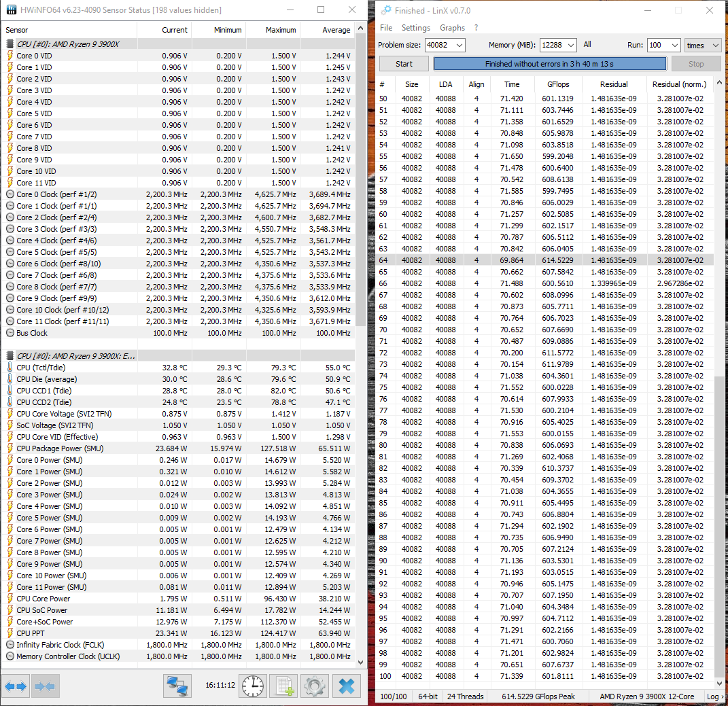Open HWiNFO network remote monitors icon
The image size is (728, 706).
point(177,686)
